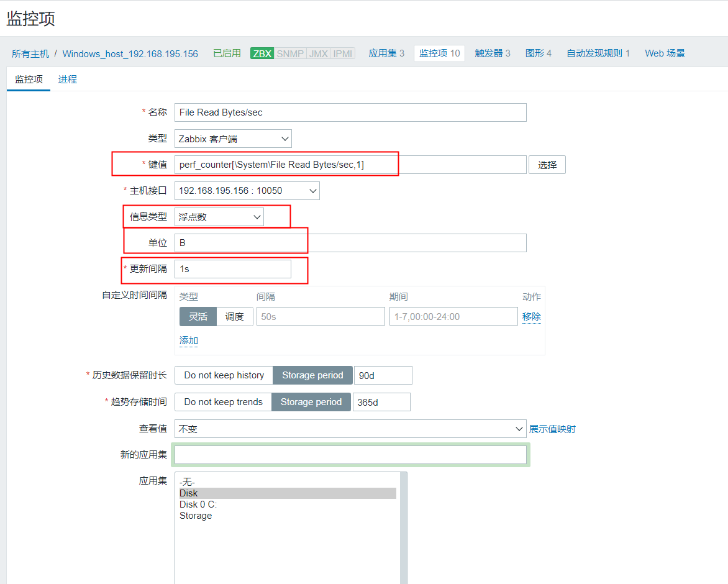Viewport: 728px width, 584px height.
Task: Toggle 'Do not keep history' option
Action: pos(223,375)
